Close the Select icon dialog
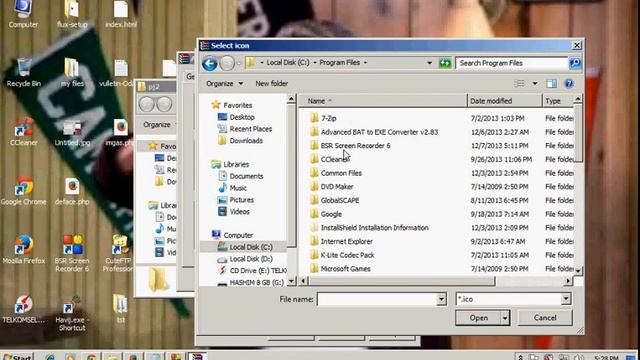This screenshot has width=640, height=360. click(x=576, y=45)
